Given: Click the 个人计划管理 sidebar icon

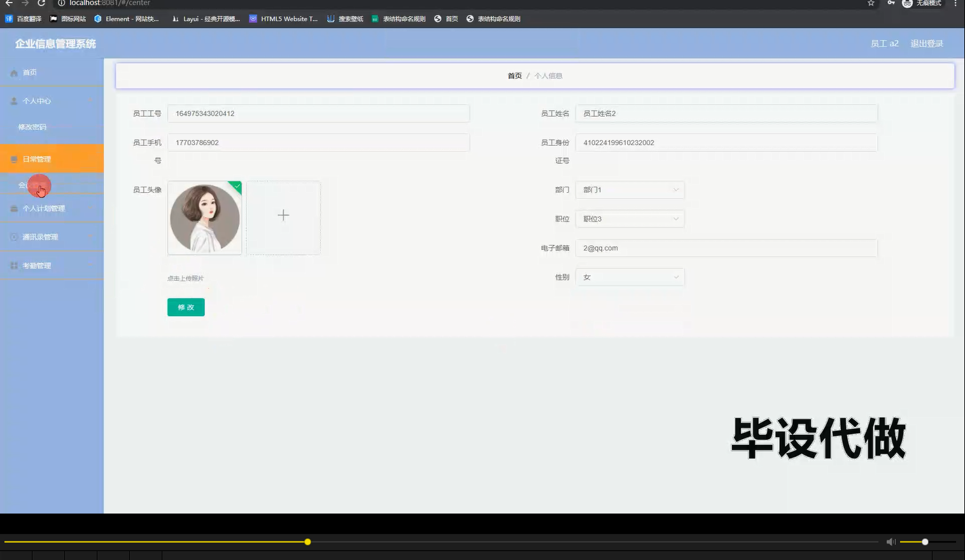Looking at the screenshot, I should pyautogui.click(x=13, y=208).
